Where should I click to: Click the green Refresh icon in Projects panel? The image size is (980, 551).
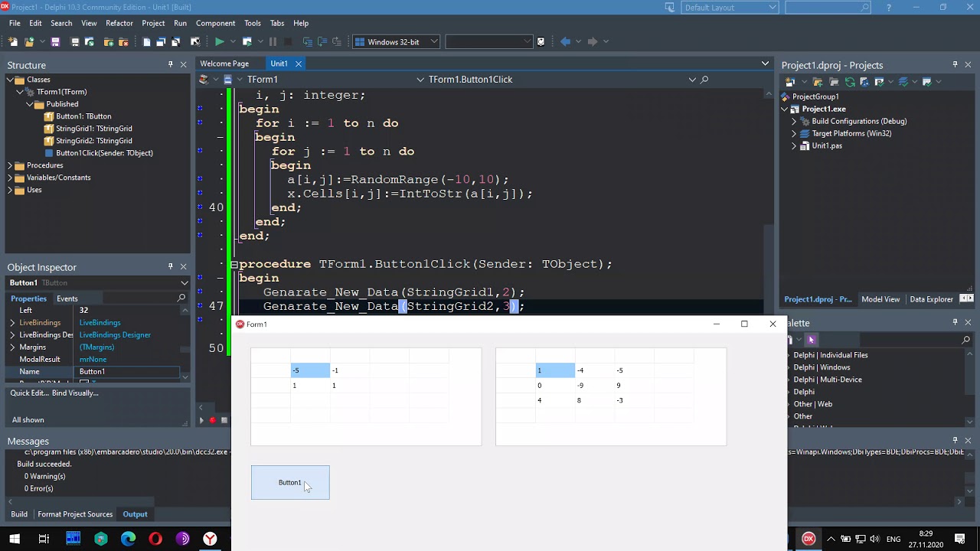[850, 82]
